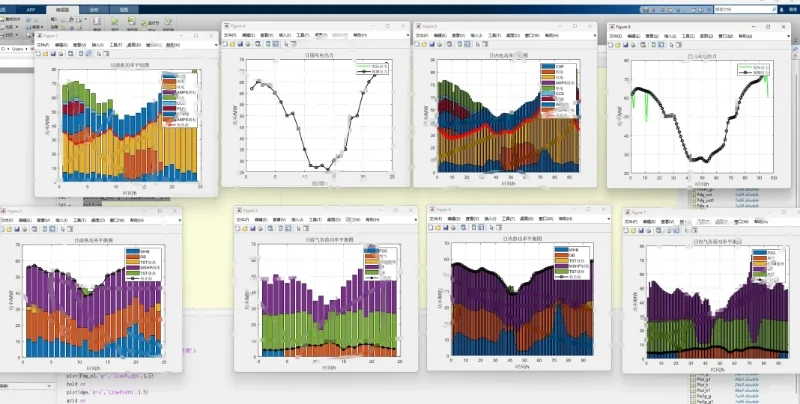
Task: Click Figure 7 window title bar
Action: pyautogui.click(x=712, y=212)
